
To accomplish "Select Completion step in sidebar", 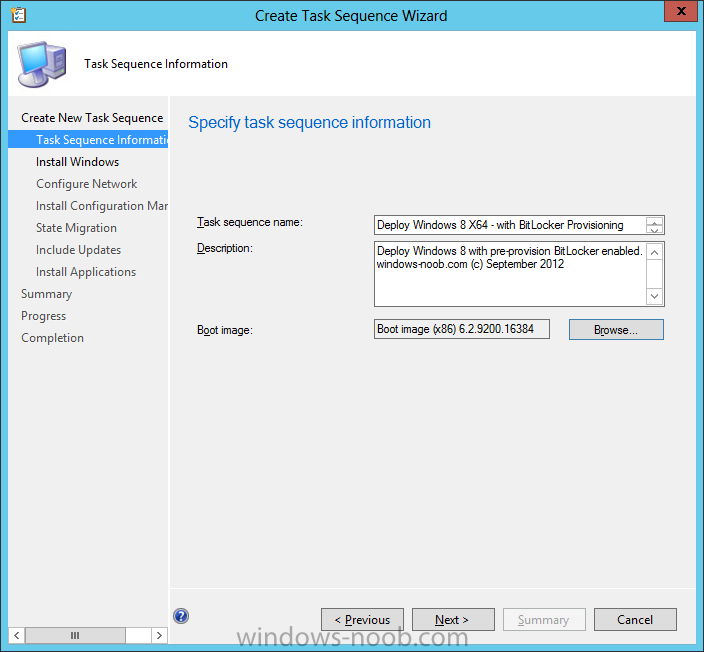I will click(53, 338).
